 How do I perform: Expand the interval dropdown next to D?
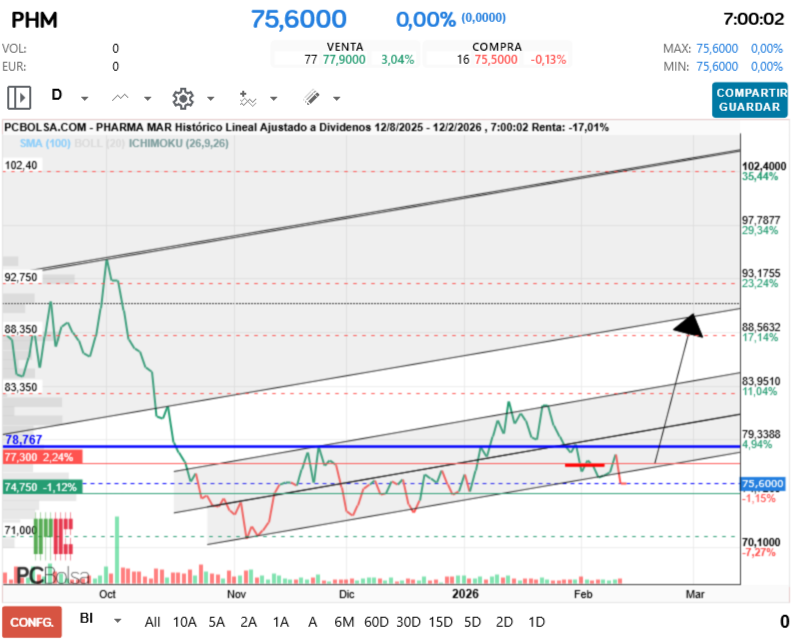click(x=83, y=100)
